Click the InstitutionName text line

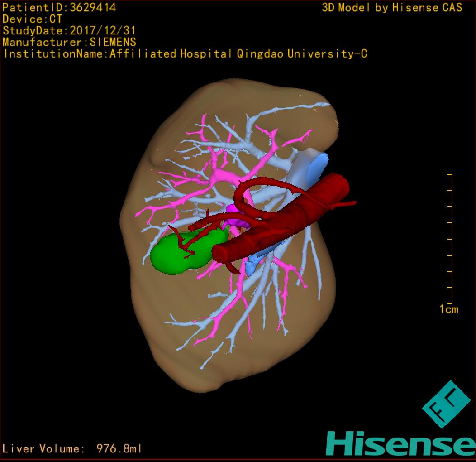(x=185, y=54)
